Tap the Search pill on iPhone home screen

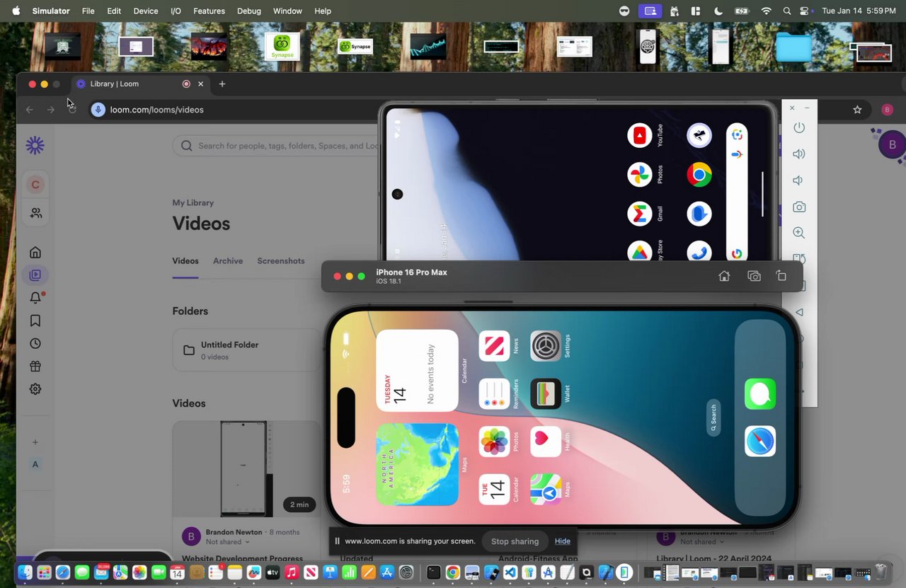coord(713,417)
